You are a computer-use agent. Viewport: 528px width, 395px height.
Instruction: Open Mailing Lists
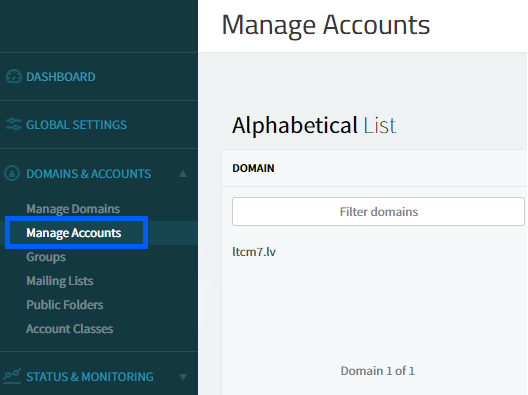[x=60, y=281]
